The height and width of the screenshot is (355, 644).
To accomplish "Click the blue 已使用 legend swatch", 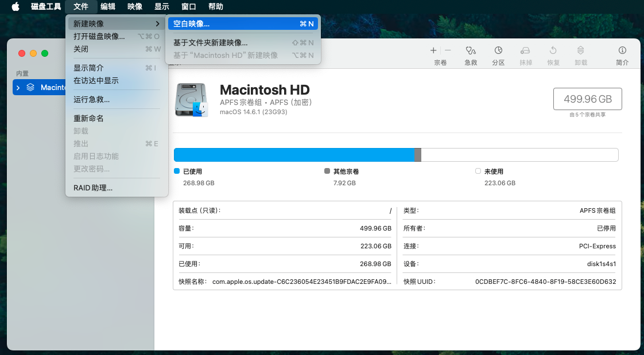I will coord(177,171).
